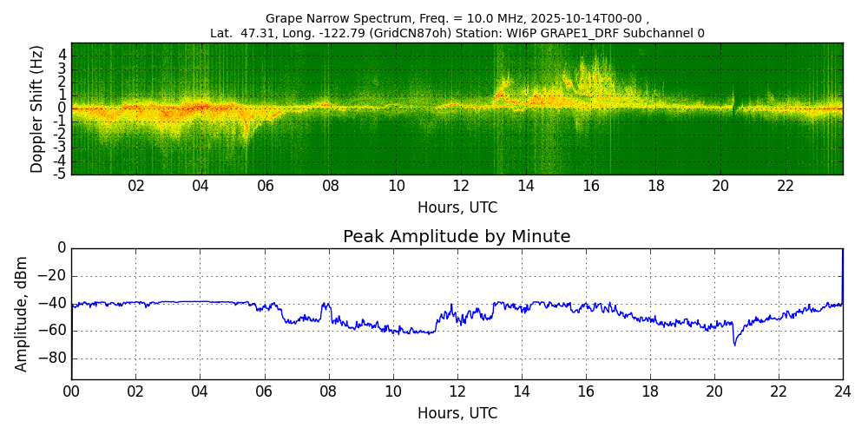Click the sharp amplitude dip after 20 hours
868x434 pixels.
(734, 344)
